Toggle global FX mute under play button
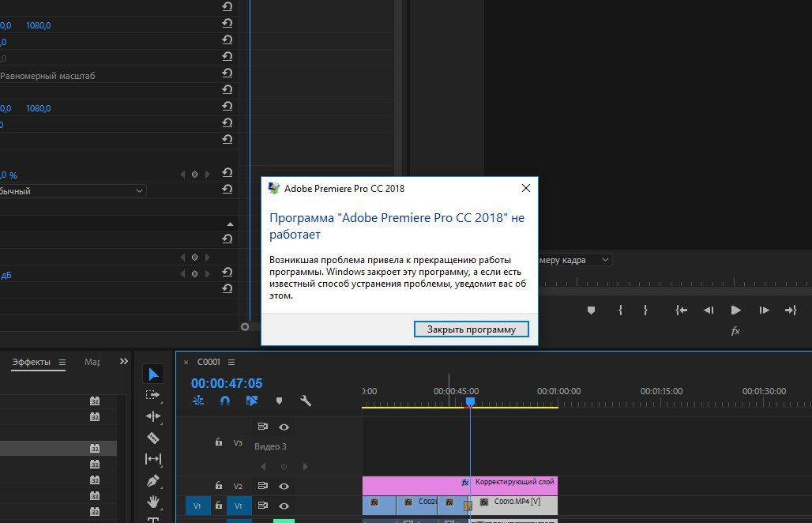This screenshot has height=523, width=812. coord(735,331)
